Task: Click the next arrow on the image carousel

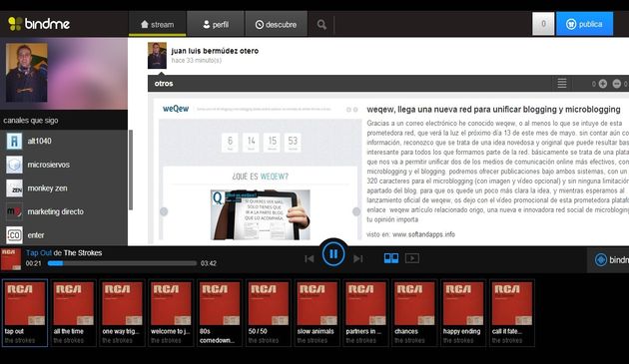Action: click(356, 211)
